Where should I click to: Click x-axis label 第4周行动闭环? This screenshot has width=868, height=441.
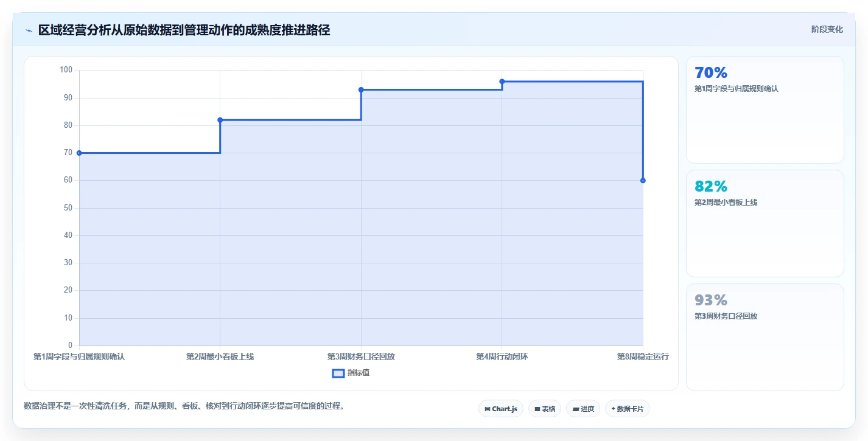[502, 356]
